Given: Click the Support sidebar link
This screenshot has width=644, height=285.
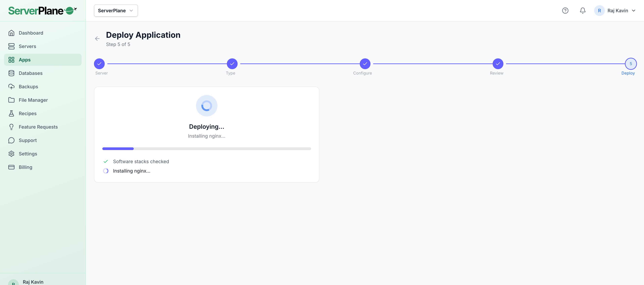Looking at the screenshot, I should click(28, 140).
